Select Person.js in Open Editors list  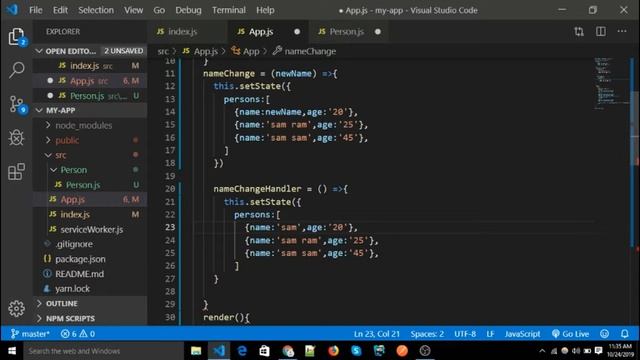[90, 96]
